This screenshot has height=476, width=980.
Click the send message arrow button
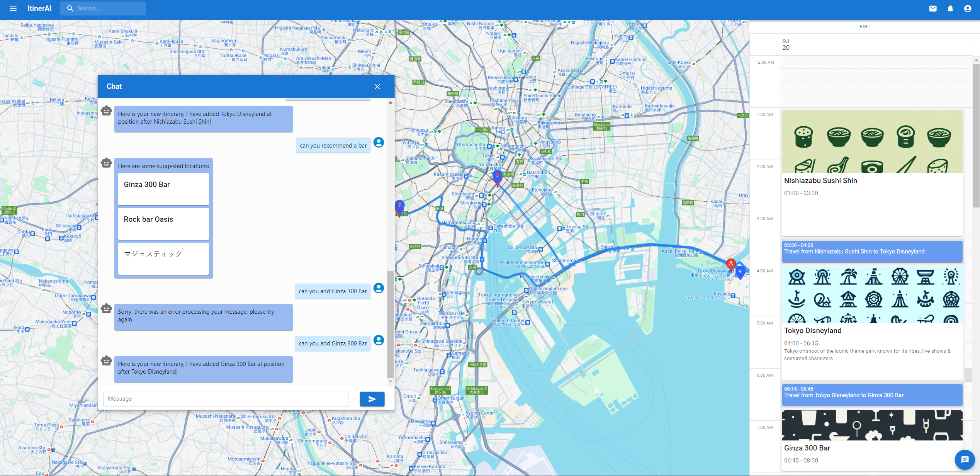(372, 399)
